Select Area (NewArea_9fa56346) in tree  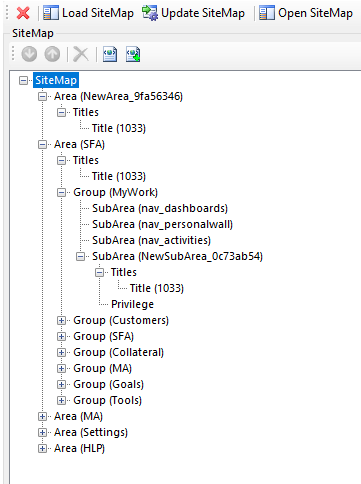(x=118, y=96)
